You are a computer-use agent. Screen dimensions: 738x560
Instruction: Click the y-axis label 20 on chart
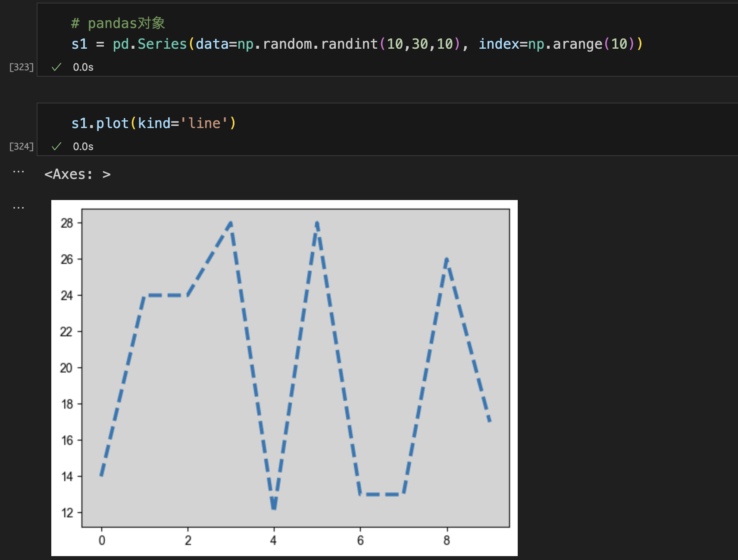pyautogui.click(x=66, y=368)
